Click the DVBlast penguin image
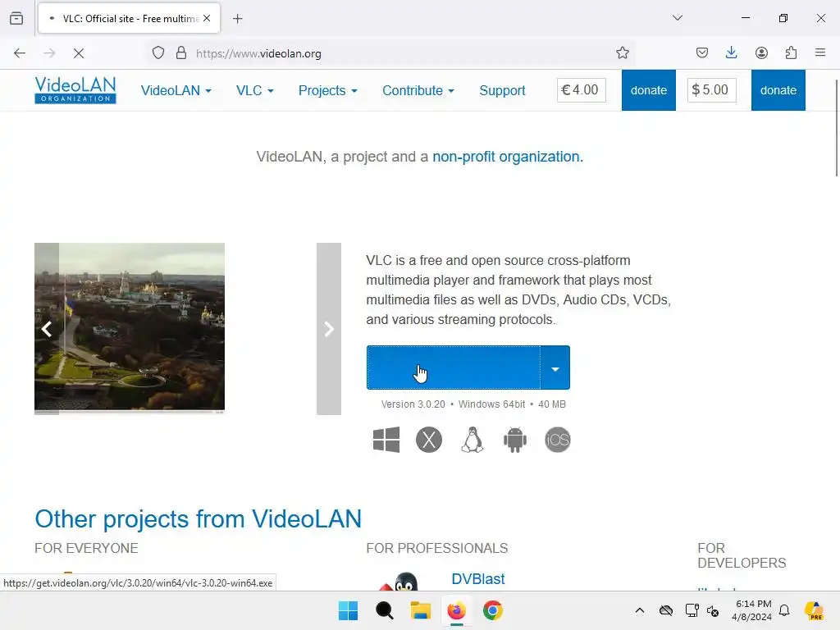This screenshot has height=630, width=840. [399, 582]
